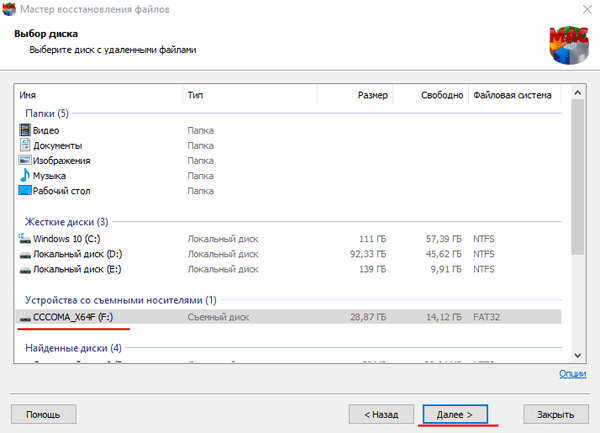Viewport: 600px width, 433px height.
Task: Collapse the Найденные диски (4) group
Action: [73, 348]
